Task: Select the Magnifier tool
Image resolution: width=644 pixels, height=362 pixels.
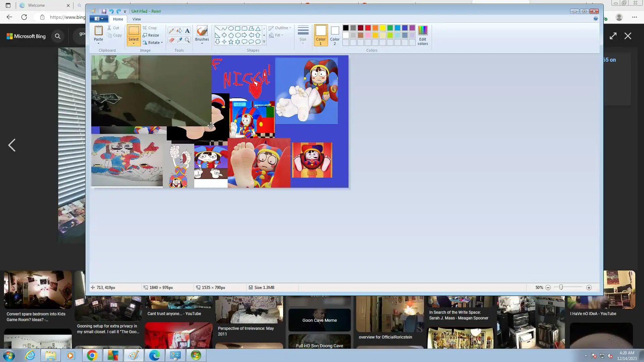Action: (187, 40)
